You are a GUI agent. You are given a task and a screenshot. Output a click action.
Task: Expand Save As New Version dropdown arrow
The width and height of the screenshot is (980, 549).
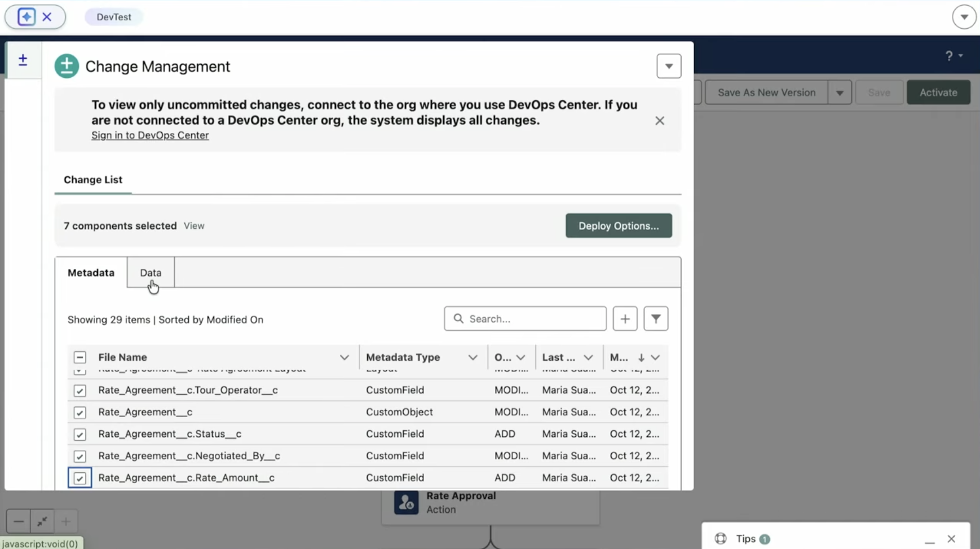click(x=839, y=93)
